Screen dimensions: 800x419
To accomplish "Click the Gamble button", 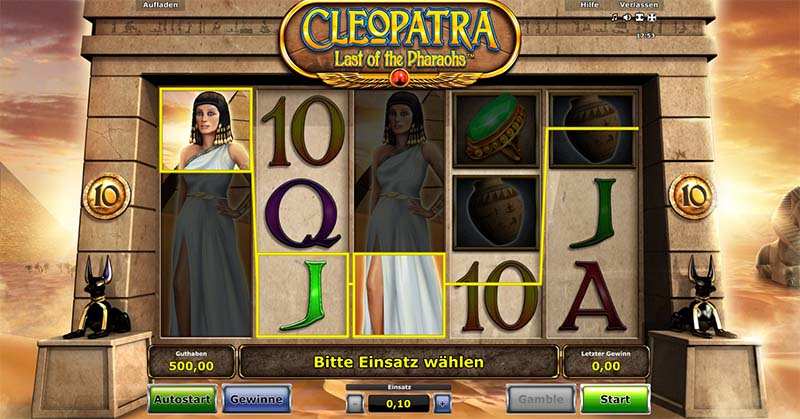I will pyautogui.click(x=541, y=399).
